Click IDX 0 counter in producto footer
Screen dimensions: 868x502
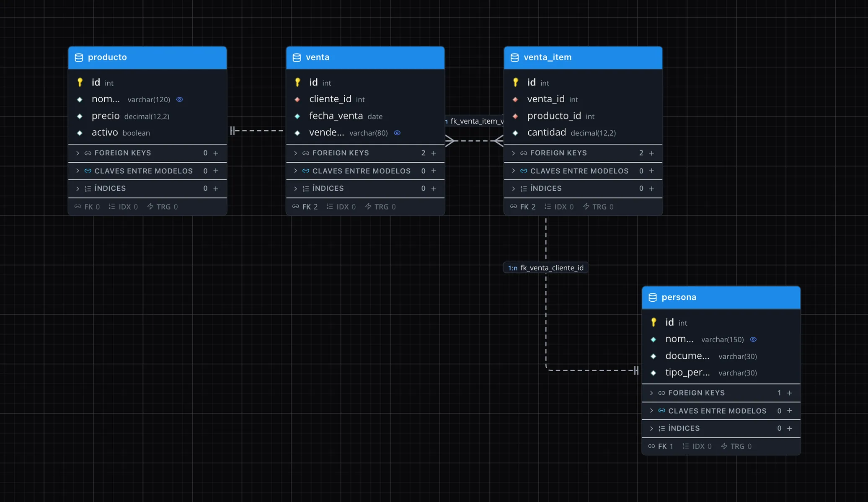(124, 207)
